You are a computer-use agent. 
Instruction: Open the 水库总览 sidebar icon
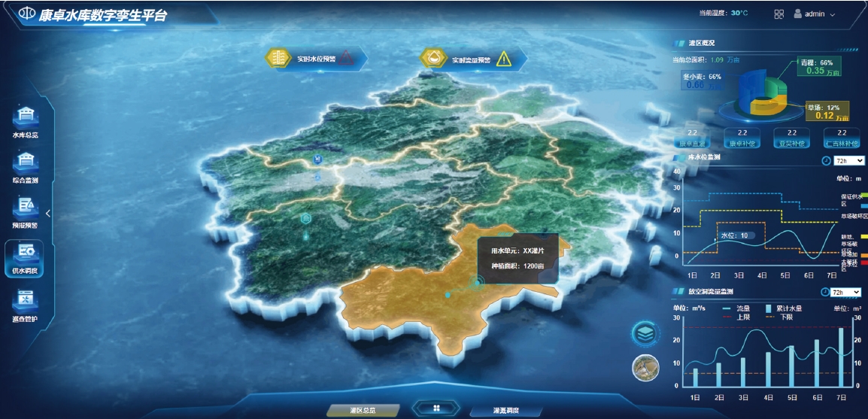coord(26,117)
